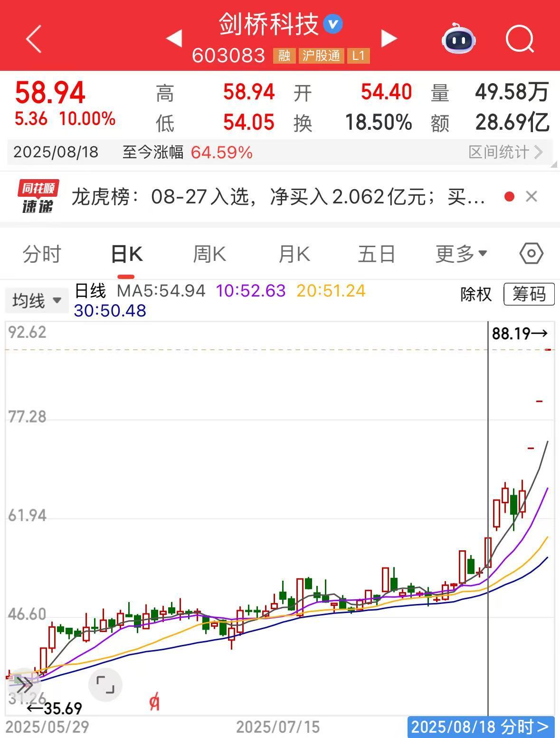Go to previous stock with left triangle
Image resolution: width=560 pixels, height=738 pixels.
point(174,38)
